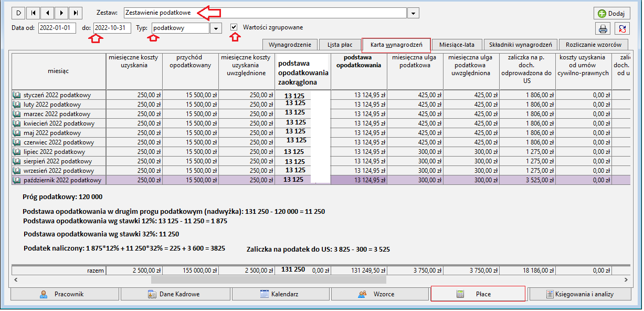Click the 'miesięczne koszty uzyskania' column header
The image size is (644, 311).
pos(134,70)
